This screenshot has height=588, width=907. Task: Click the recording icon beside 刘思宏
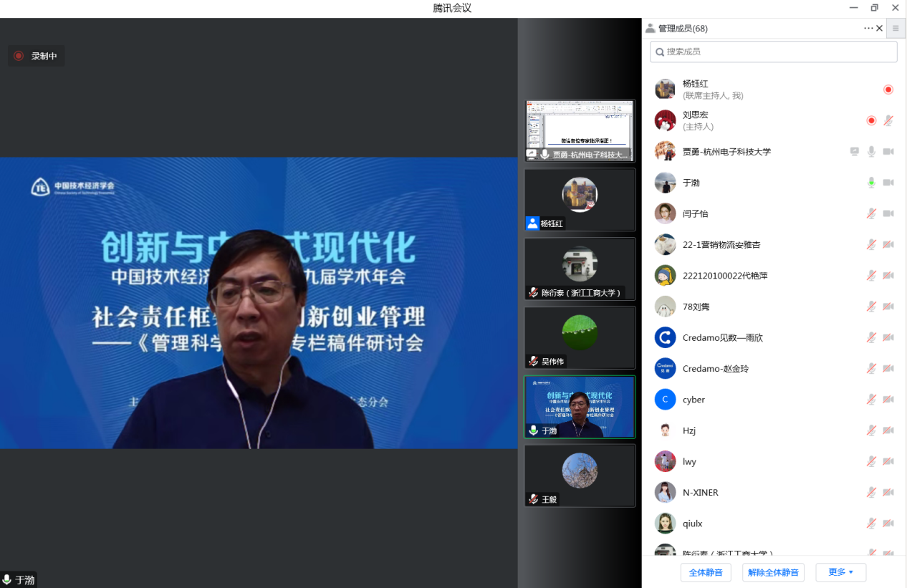tap(871, 120)
